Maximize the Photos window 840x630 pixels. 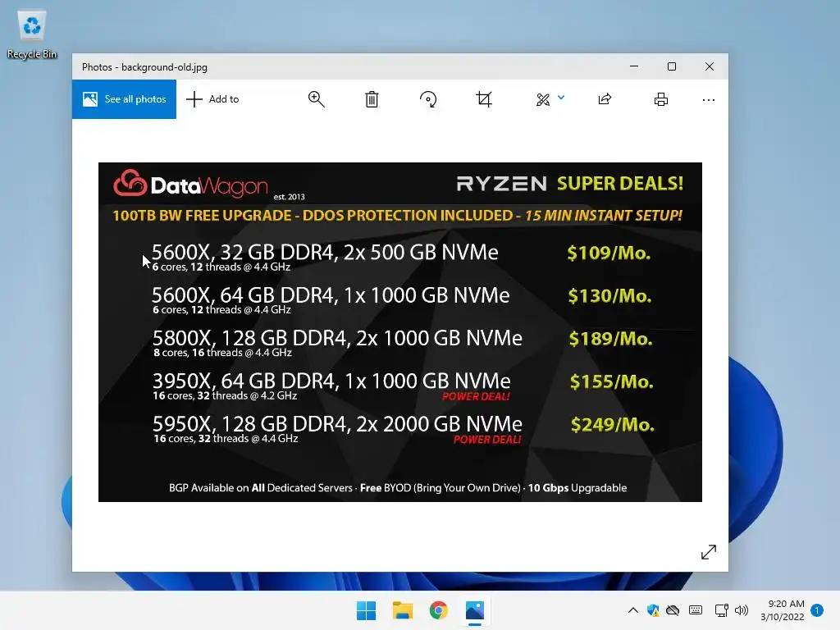pyautogui.click(x=672, y=66)
